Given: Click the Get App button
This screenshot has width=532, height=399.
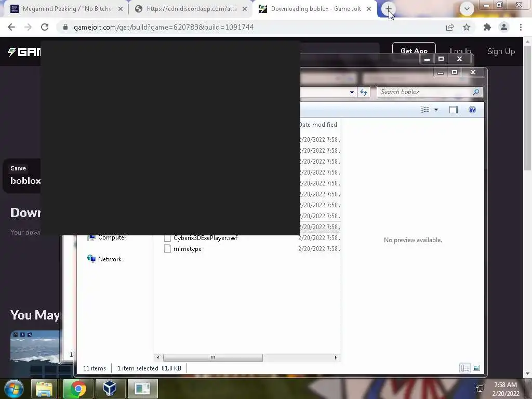Looking at the screenshot, I should pyautogui.click(x=414, y=51).
